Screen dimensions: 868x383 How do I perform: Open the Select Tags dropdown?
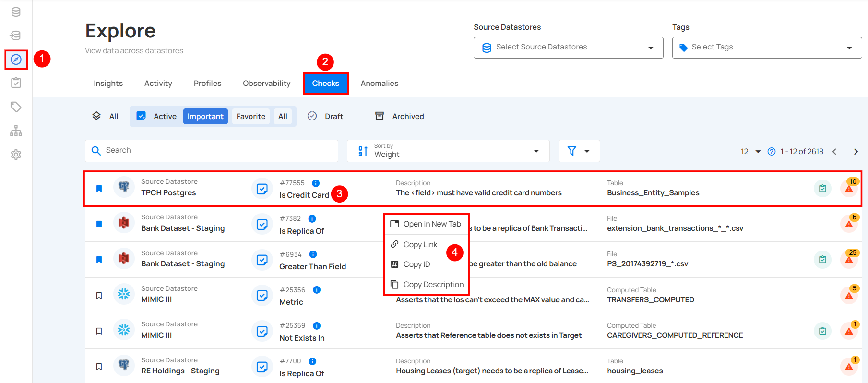pyautogui.click(x=766, y=48)
